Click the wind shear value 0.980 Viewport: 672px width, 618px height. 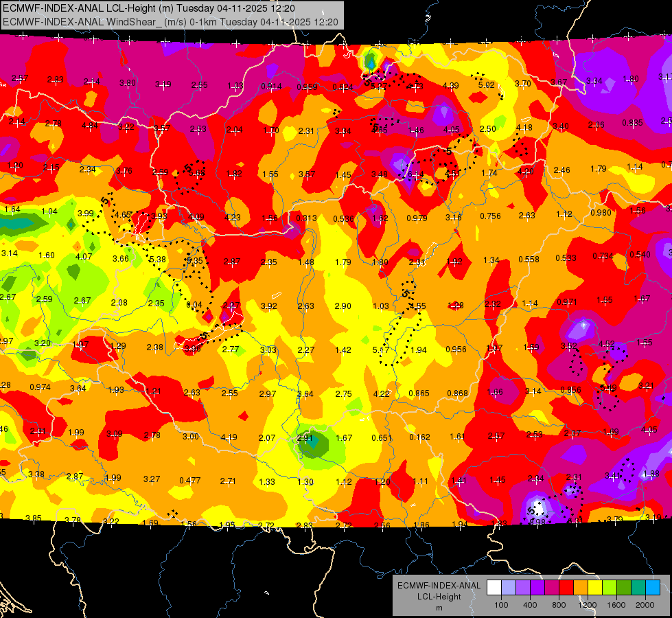pos(601,213)
